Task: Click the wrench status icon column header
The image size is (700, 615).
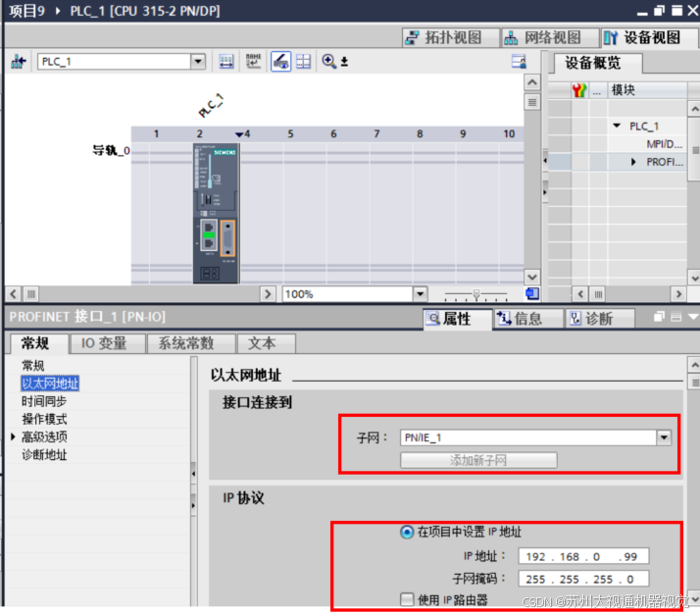Action: point(579,90)
